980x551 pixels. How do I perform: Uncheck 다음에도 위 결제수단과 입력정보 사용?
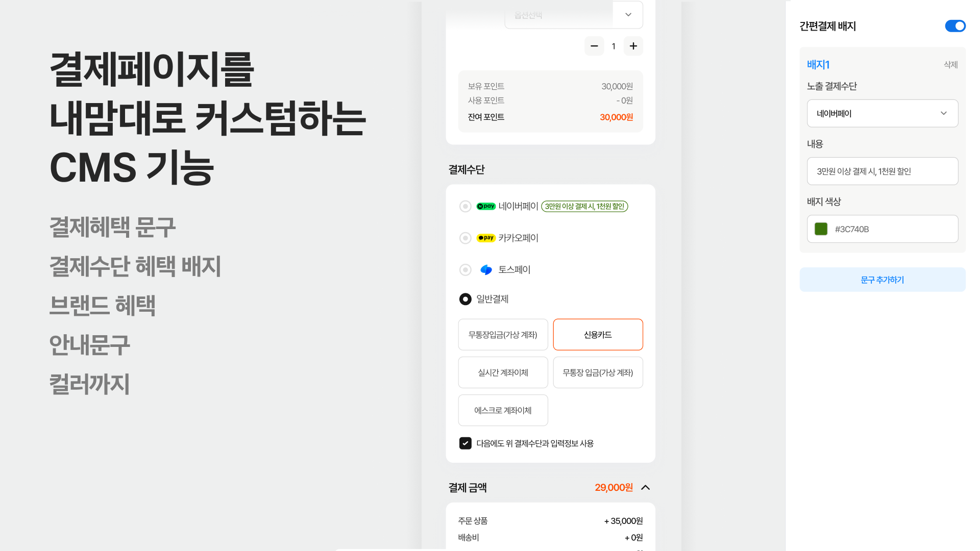click(465, 443)
